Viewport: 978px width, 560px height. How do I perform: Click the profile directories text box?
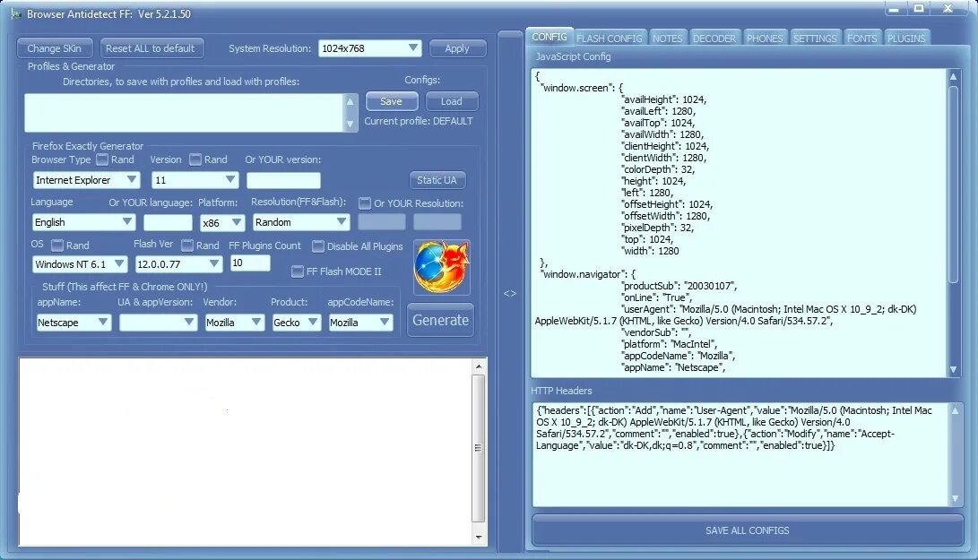point(186,113)
